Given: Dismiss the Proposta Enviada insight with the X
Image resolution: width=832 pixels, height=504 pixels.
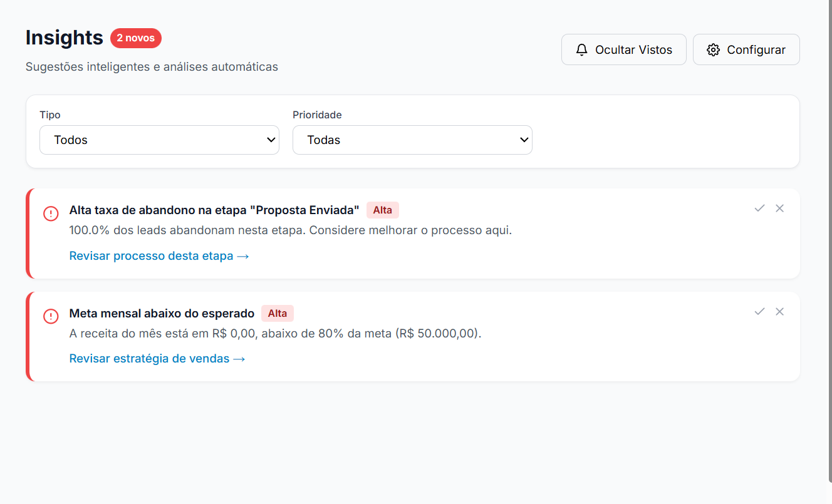Looking at the screenshot, I should [780, 208].
